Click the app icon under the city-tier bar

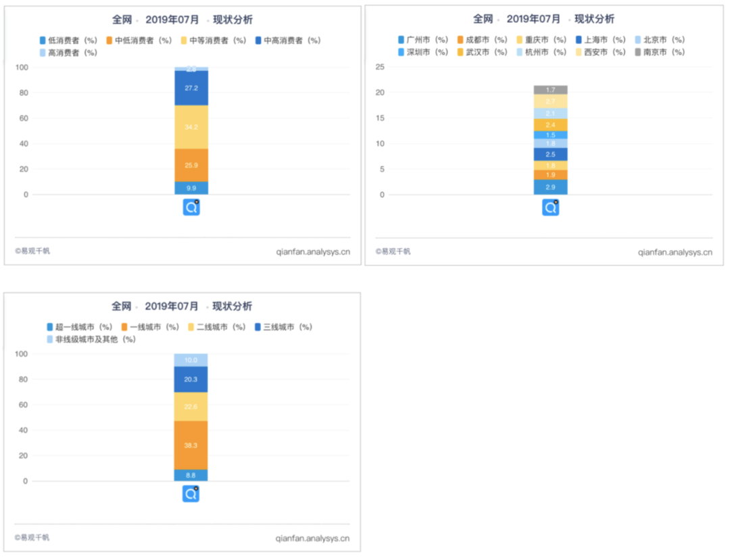191,494
